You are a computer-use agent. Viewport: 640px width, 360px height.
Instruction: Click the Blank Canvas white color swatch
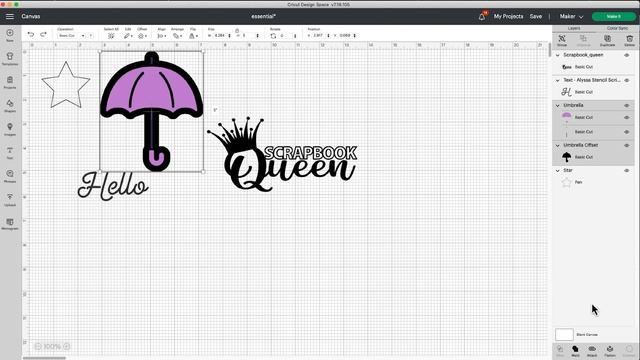(x=564, y=334)
